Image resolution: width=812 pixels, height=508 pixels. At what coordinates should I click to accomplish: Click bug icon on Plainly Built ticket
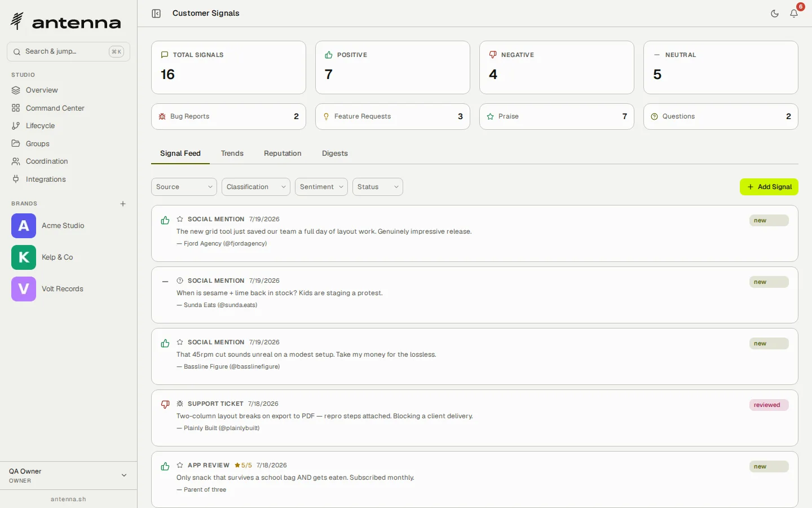tap(180, 404)
